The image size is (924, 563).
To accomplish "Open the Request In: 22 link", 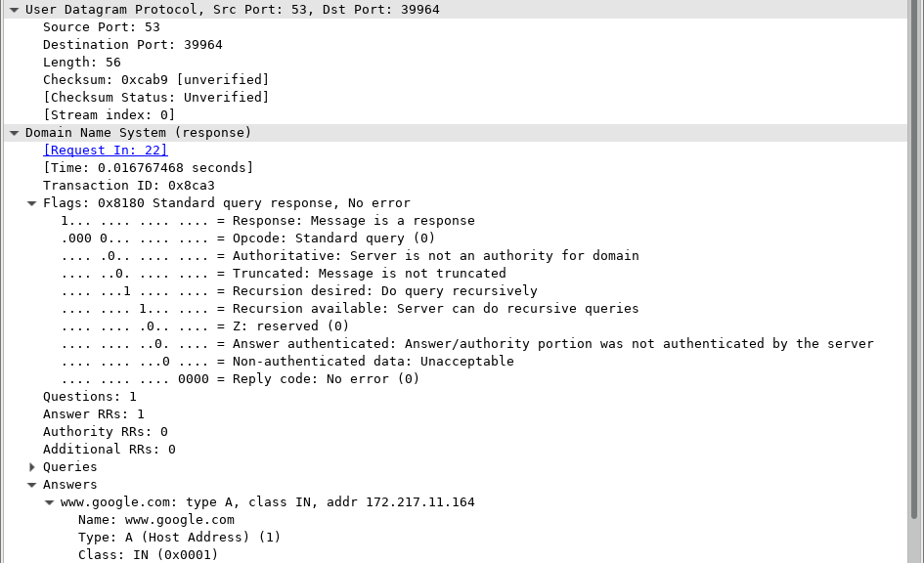I will click(x=106, y=151).
